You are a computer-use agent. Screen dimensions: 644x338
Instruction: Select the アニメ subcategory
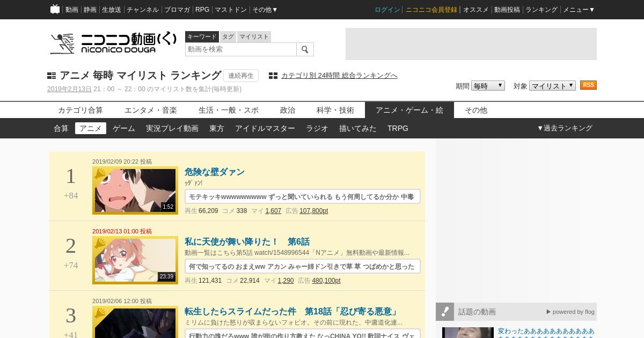point(91,128)
